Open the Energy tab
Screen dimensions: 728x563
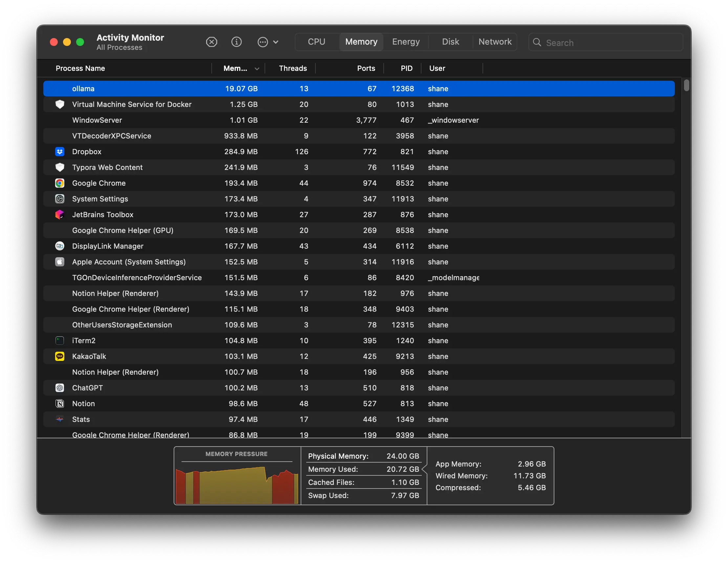click(x=406, y=42)
